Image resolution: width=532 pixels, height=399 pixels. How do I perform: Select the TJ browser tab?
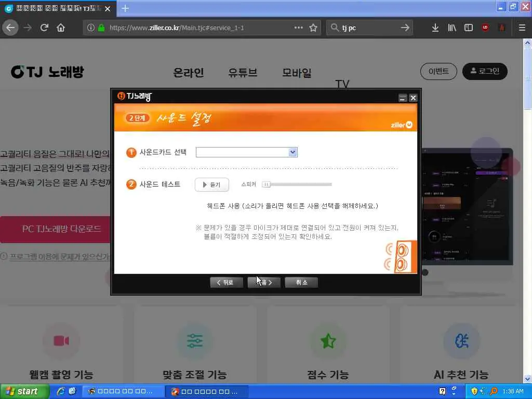(x=58, y=9)
